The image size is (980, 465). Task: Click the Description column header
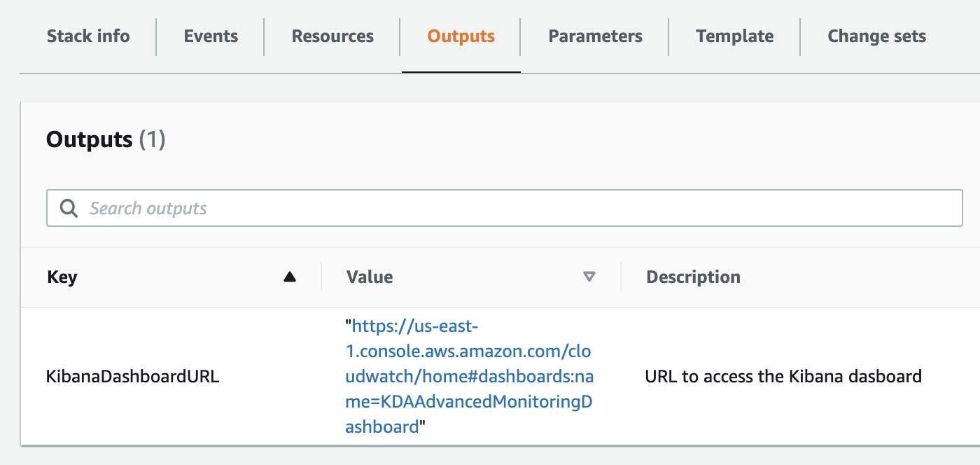point(693,277)
